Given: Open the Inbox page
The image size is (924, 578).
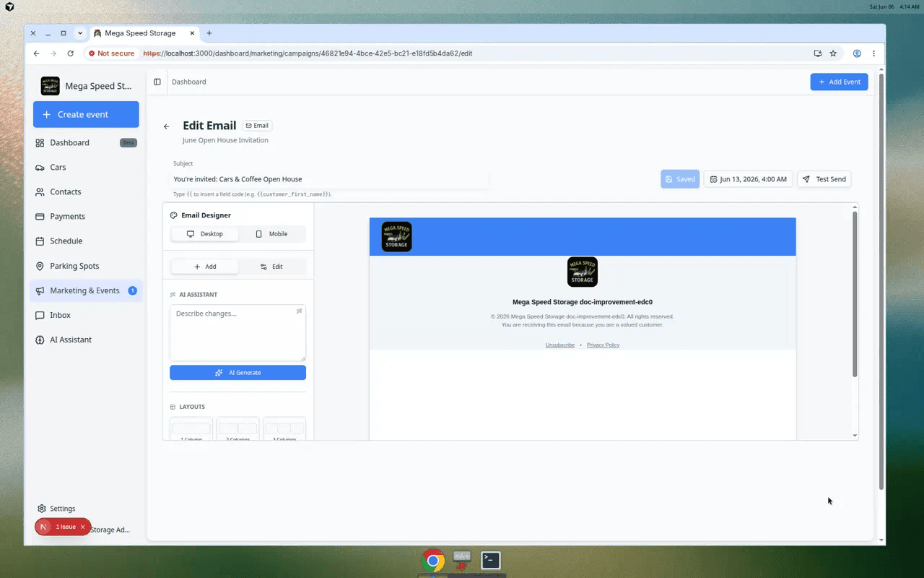Looking at the screenshot, I should pyautogui.click(x=86, y=315).
